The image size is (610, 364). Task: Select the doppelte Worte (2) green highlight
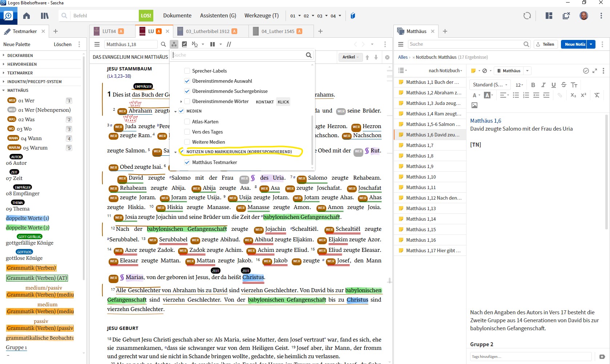[x=28, y=228]
